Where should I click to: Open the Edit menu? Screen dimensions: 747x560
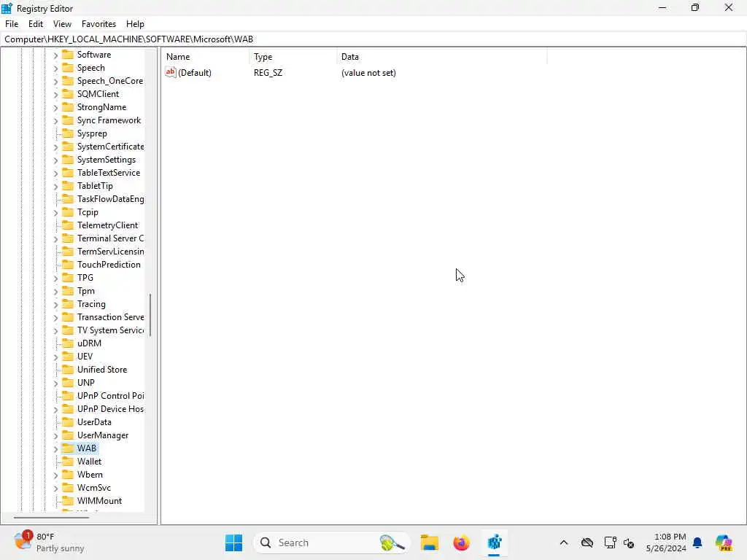pyautogui.click(x=36, y=24)
